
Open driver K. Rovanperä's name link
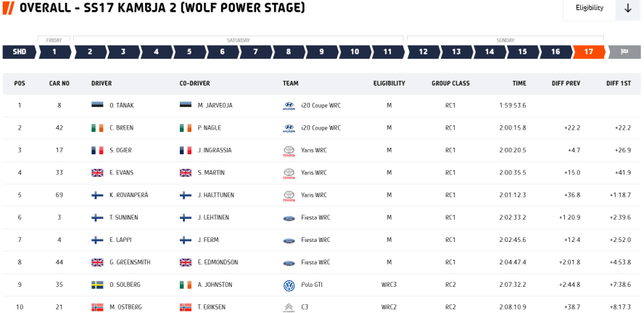tap(128, 196)
